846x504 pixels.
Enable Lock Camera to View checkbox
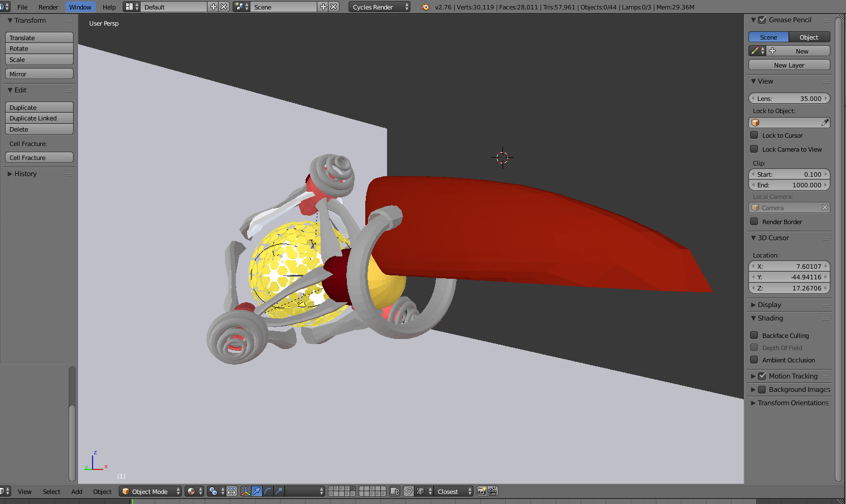754,149
